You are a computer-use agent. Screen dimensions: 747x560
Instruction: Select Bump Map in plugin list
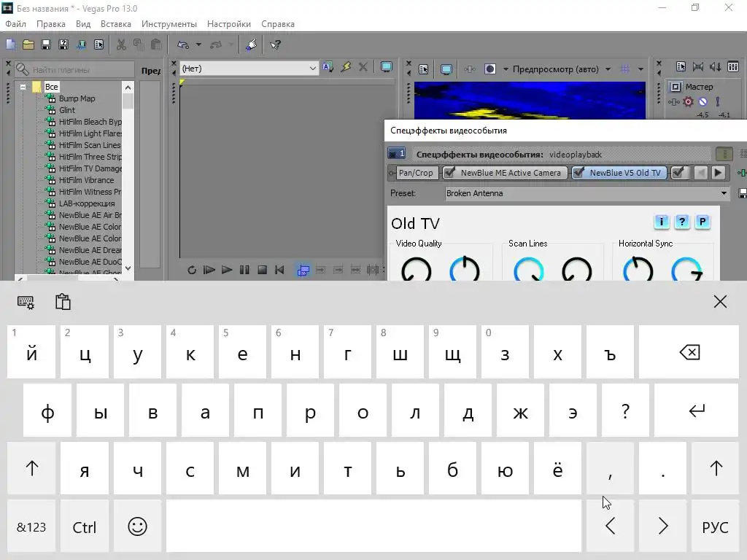pos(77,98)
